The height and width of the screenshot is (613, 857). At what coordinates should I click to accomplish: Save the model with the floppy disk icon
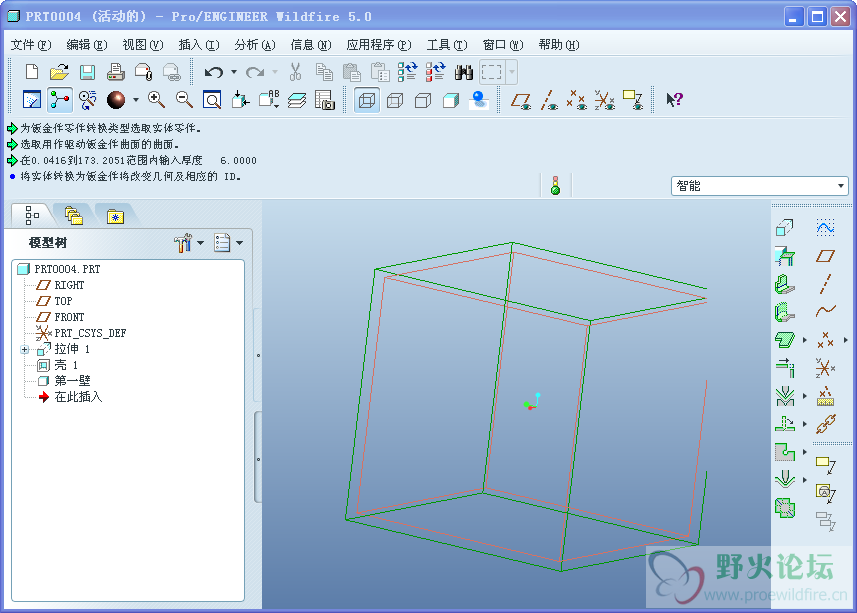tap(87, 72)
